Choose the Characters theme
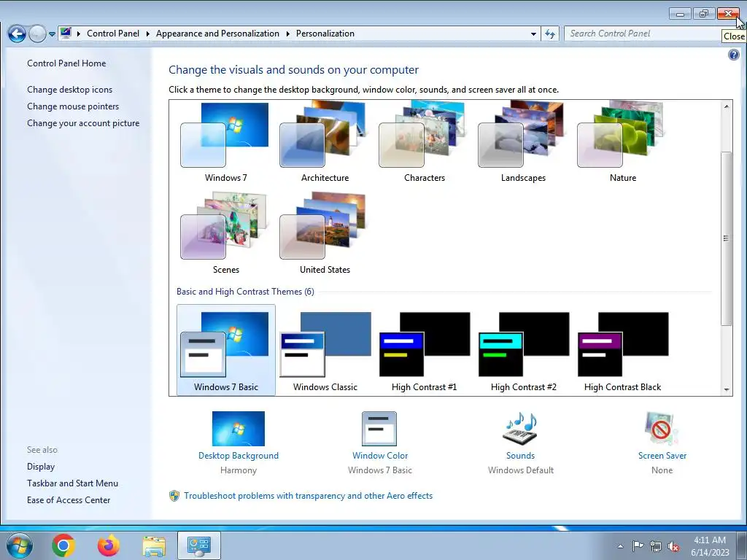 click(424, 142)
